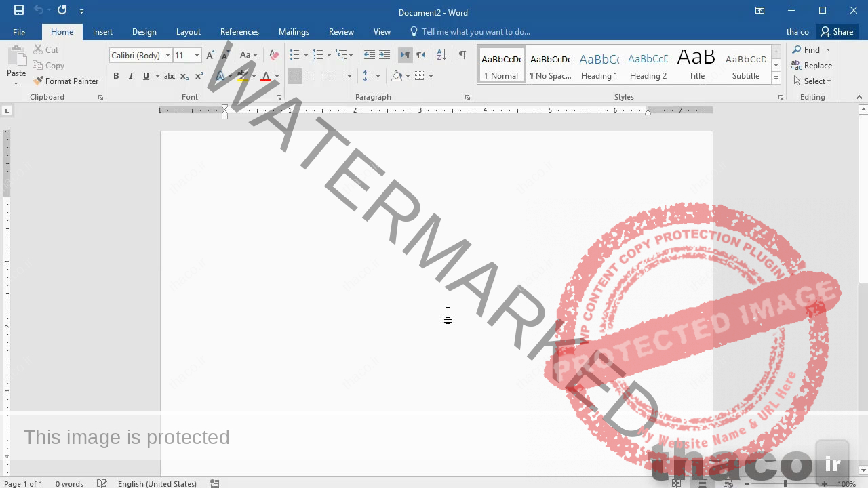Viewport: 868px width, 488px height.
Task: Open Styles pane dialog launcher
Action: coord(781,98)
